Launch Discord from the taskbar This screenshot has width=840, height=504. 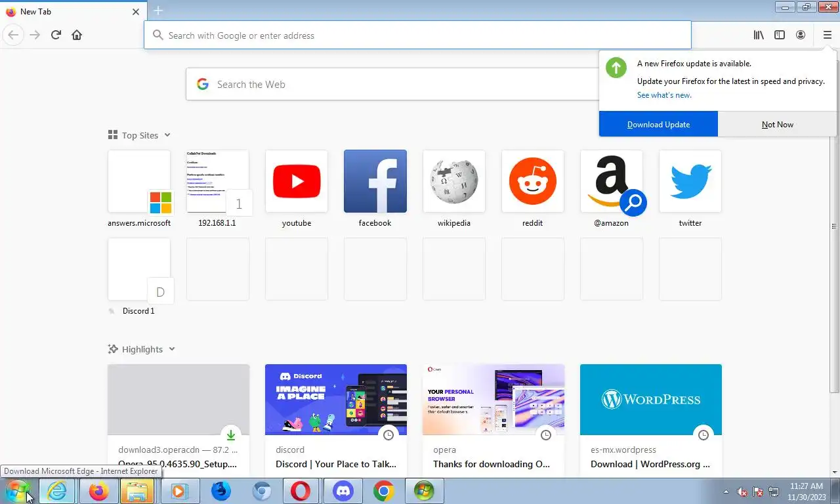click(343, 491)
